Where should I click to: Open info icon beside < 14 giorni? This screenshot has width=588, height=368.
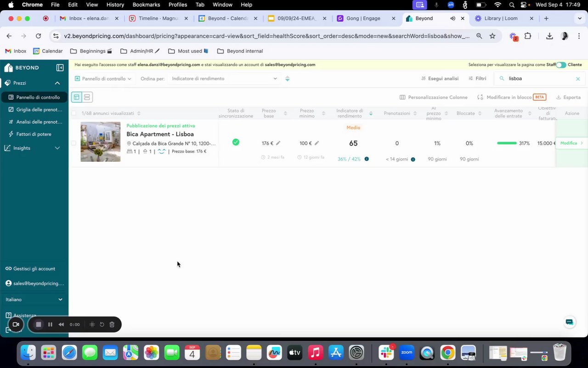pos(413,159)
